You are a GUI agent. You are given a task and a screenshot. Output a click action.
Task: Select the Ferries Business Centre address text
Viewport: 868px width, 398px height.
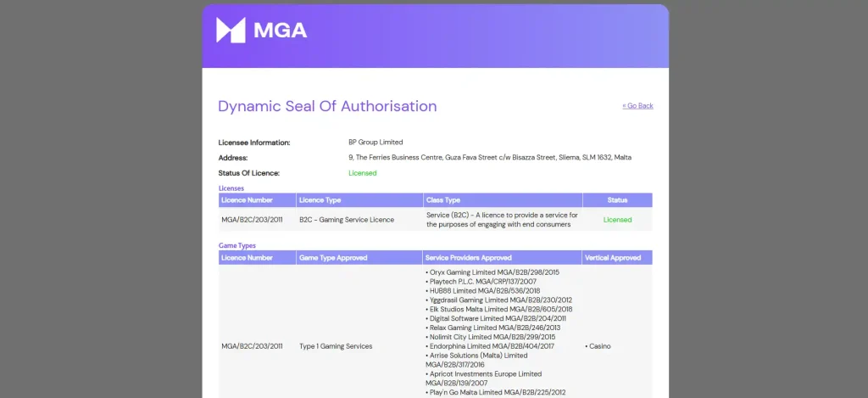[x=490, y=158]
